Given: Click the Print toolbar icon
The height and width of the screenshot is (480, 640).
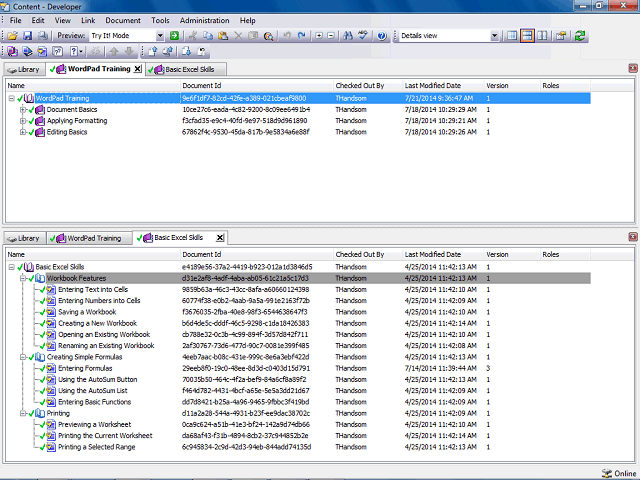Looking at the screenshot, I should point(42,36).
